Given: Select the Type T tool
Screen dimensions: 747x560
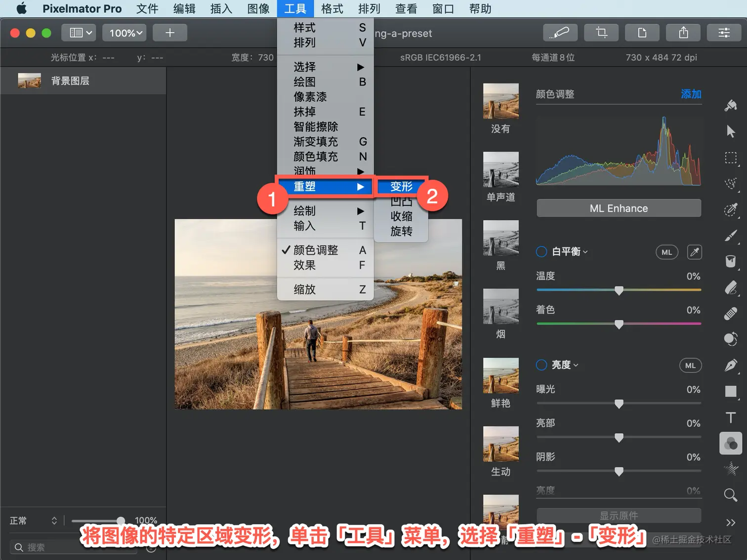Looking at the screenshot, I should (x=731, y=417).
